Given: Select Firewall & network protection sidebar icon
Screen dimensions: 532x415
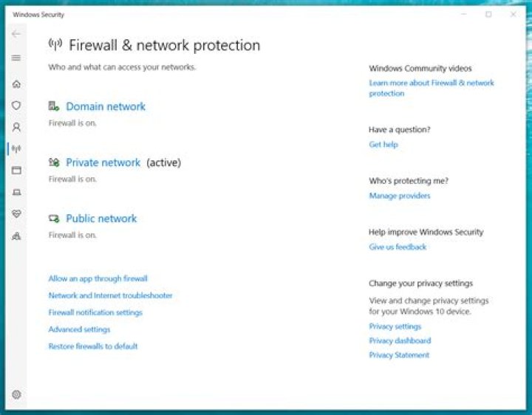Looking at the screenshot, I should click(x=16, y=148).
